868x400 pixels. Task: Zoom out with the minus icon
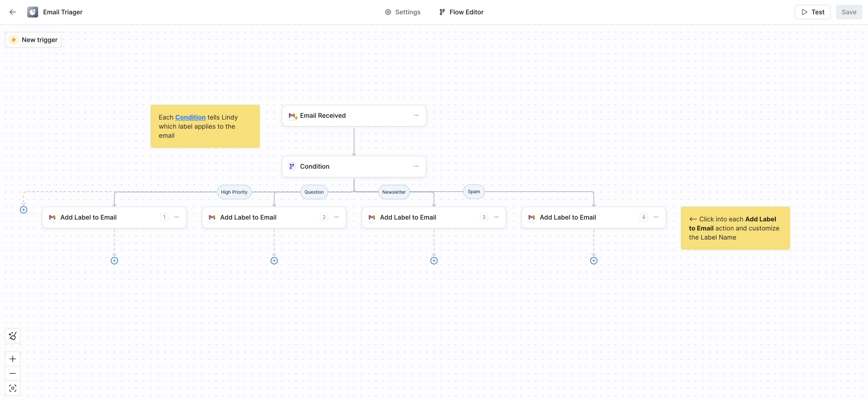tap(13, 373)
